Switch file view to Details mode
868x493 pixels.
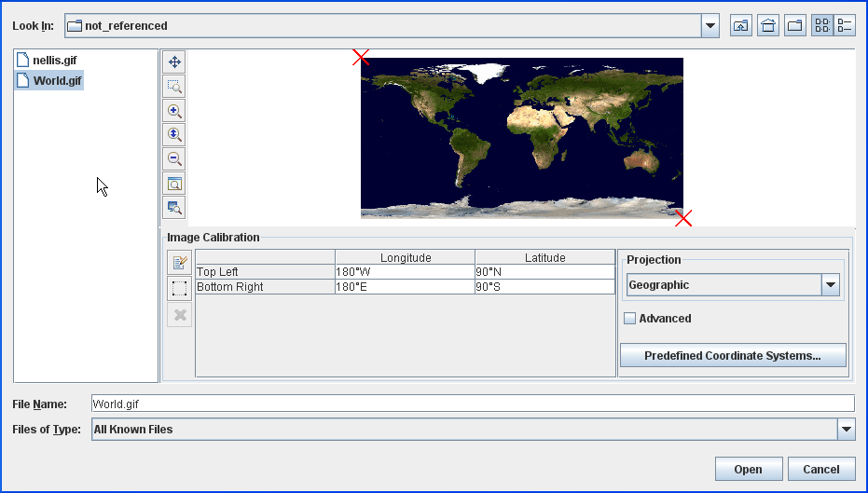845,26
